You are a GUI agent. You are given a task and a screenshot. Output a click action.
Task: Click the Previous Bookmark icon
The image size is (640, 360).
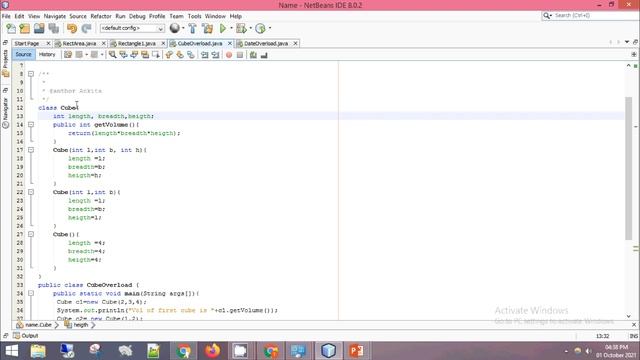[169, 55]
